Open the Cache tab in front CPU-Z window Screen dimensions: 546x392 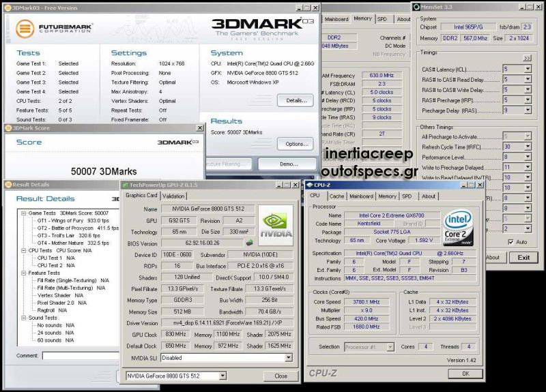coord(336,196)
